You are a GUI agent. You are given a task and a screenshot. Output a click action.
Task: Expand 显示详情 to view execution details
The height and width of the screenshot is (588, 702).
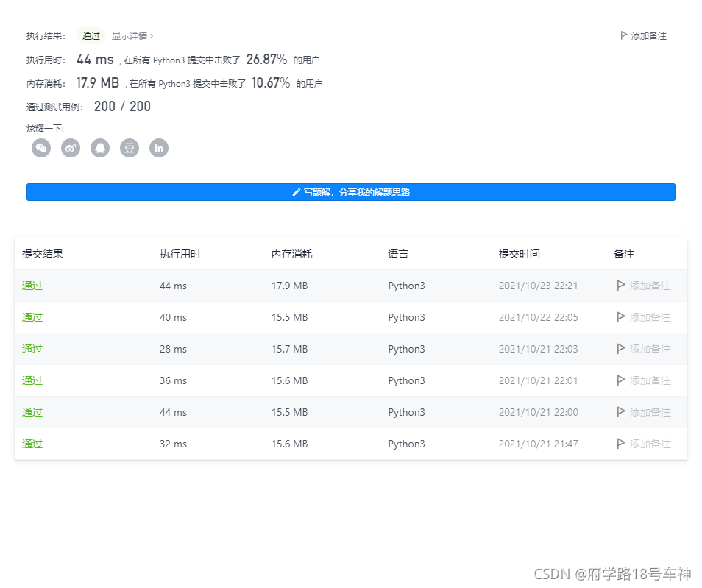point(131,35)
